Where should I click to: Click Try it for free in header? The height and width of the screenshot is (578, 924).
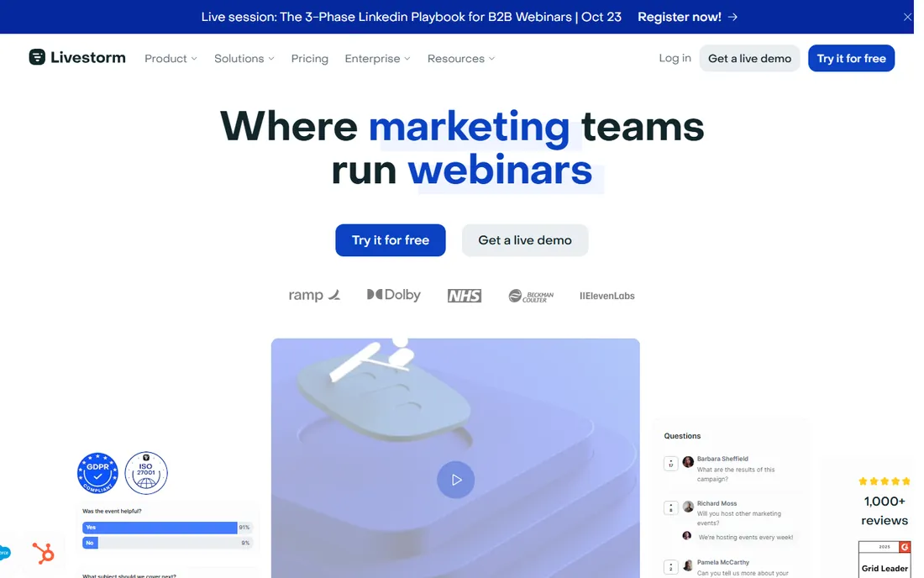pos(851,58)
